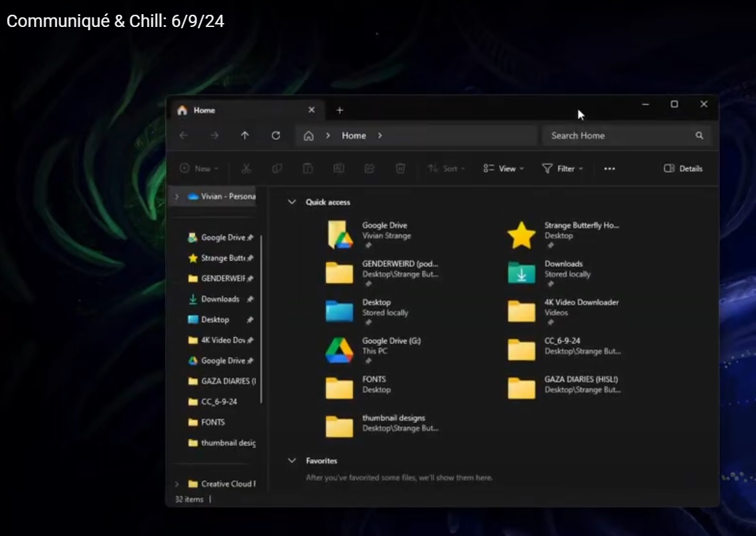Image resolution: width=756 pixels, height=536 pixels.
Task: Open the View dropdown menu
Action: click(x=504, y=169)
